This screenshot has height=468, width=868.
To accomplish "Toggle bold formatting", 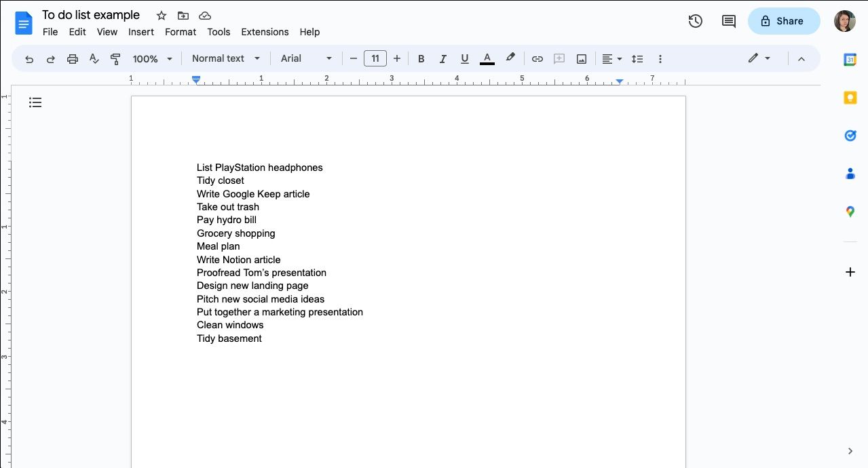I will (421, 59).
